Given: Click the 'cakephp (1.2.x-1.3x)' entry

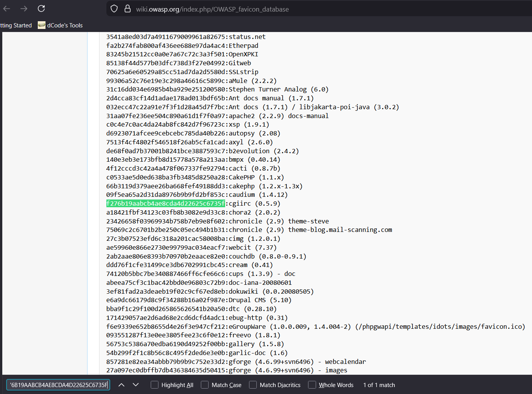Looking at the screenshot, I should [266, 186].
